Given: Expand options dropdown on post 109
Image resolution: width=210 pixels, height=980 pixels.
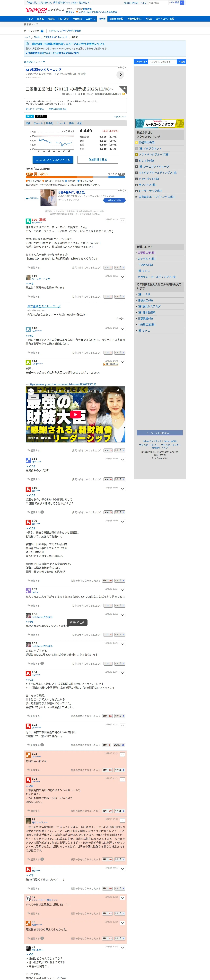Looking at the screenshot, I should (123, 522).
